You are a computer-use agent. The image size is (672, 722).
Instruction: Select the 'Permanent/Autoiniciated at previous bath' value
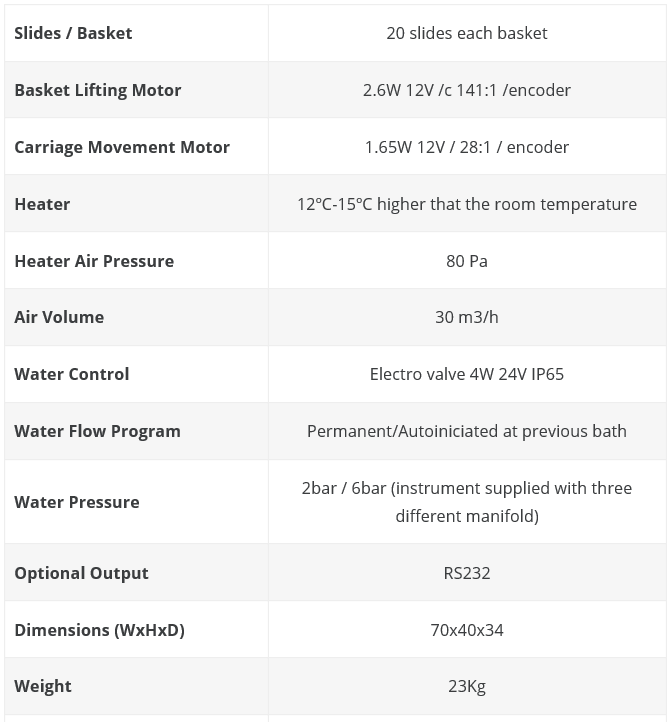[467, 431]
